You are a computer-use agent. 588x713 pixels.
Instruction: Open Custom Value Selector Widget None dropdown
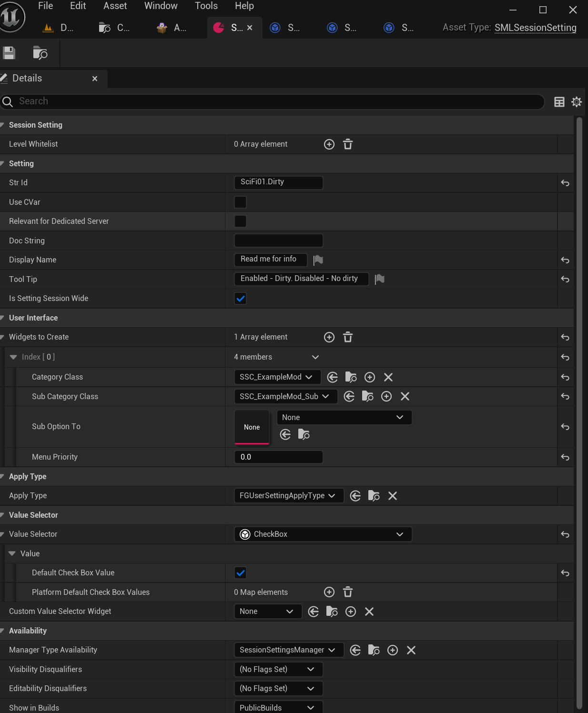coord(268,612)
